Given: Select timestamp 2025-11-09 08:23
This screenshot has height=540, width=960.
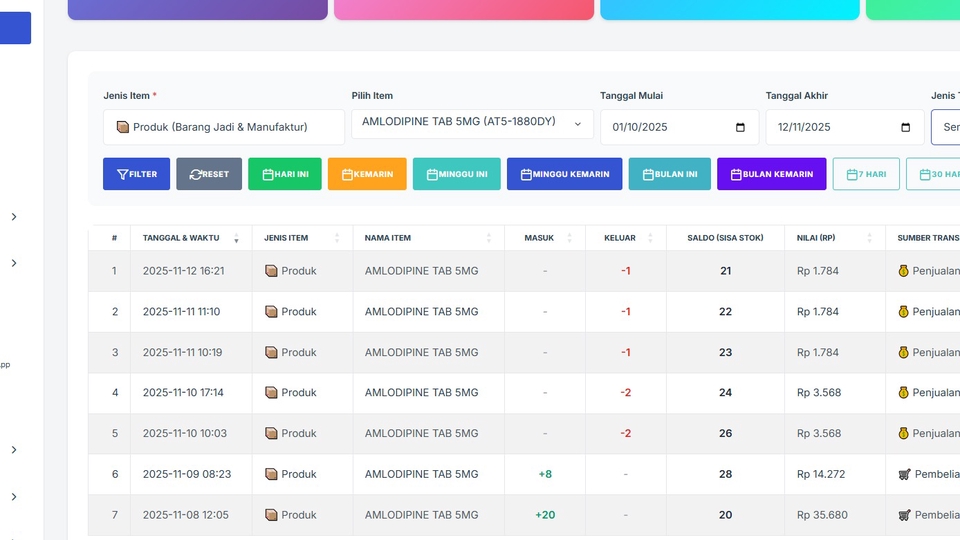Looking at the screenshot, I should coord(187,474).
